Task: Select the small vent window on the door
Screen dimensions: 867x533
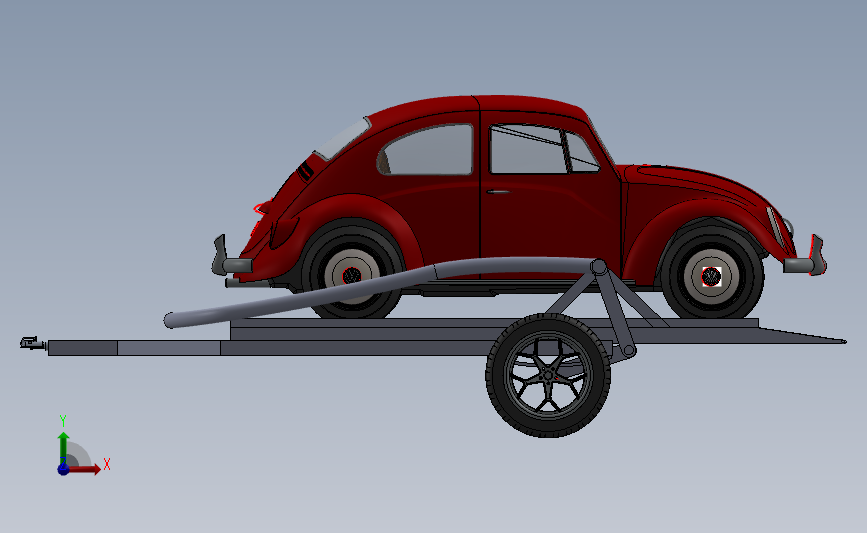Action: pos(582,154)
